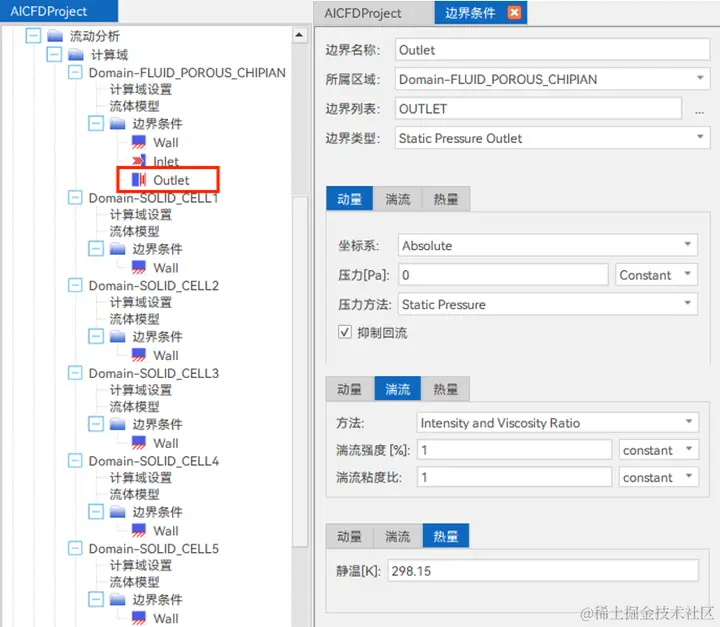Collapse the 计算域 tree node
This screenshot has width=720, height=627.
(x=54, y=55)
